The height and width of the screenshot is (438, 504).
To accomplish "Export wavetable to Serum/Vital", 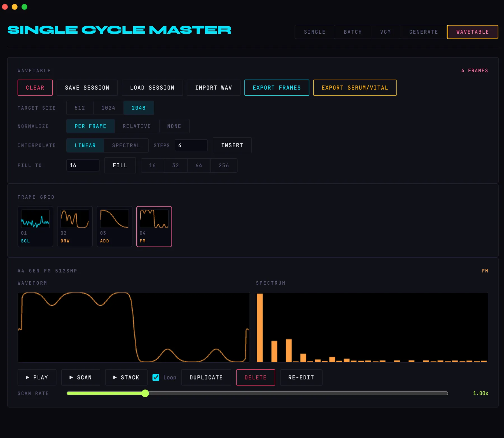I will pos(355,88).
